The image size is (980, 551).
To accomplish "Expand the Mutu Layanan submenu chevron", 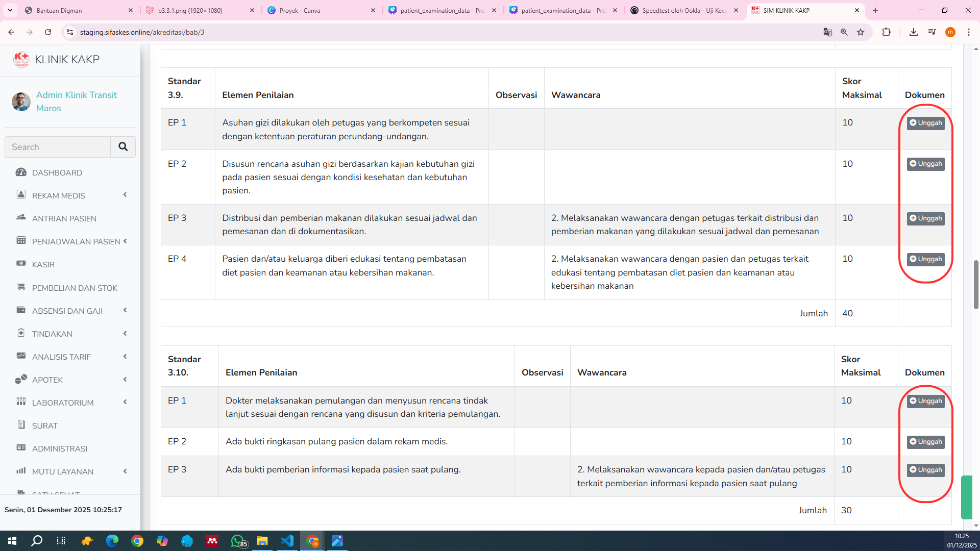I will click(x=125, y=471).
